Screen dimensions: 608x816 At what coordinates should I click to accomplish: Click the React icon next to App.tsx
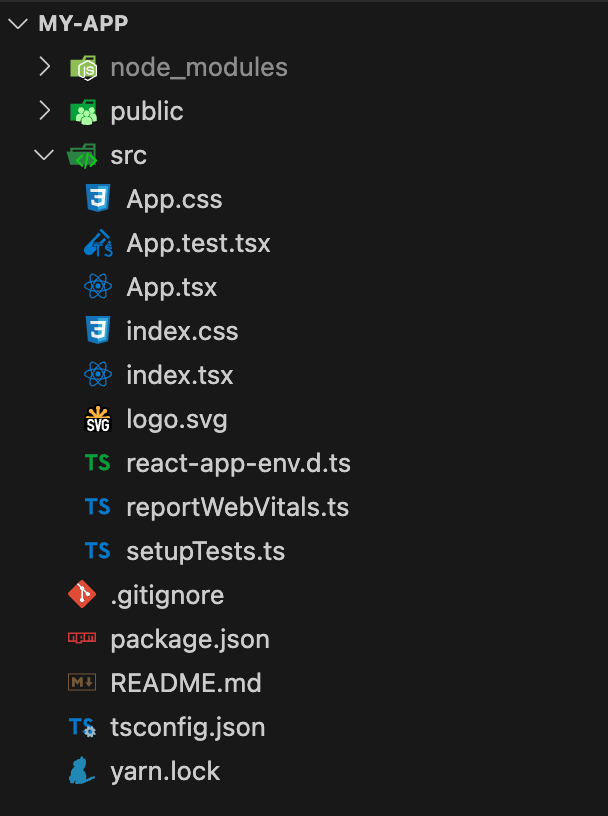[97, 287]
